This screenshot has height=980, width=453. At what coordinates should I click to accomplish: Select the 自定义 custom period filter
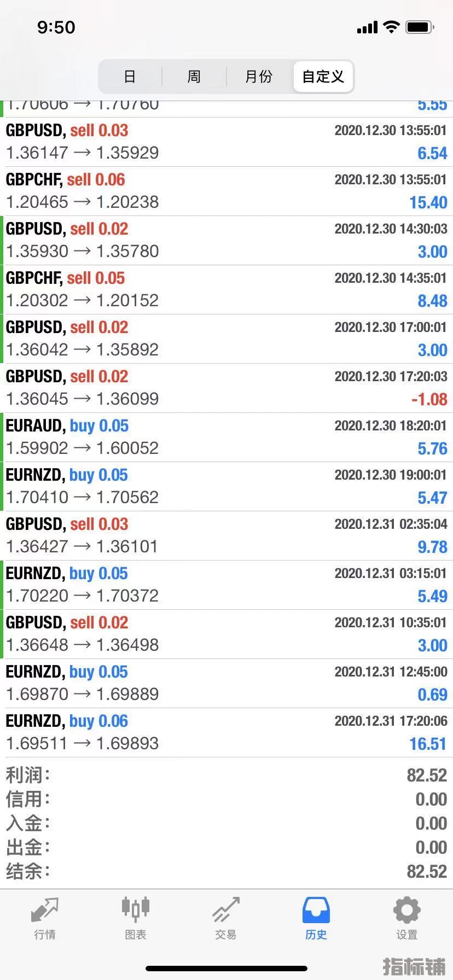[323, 77]
